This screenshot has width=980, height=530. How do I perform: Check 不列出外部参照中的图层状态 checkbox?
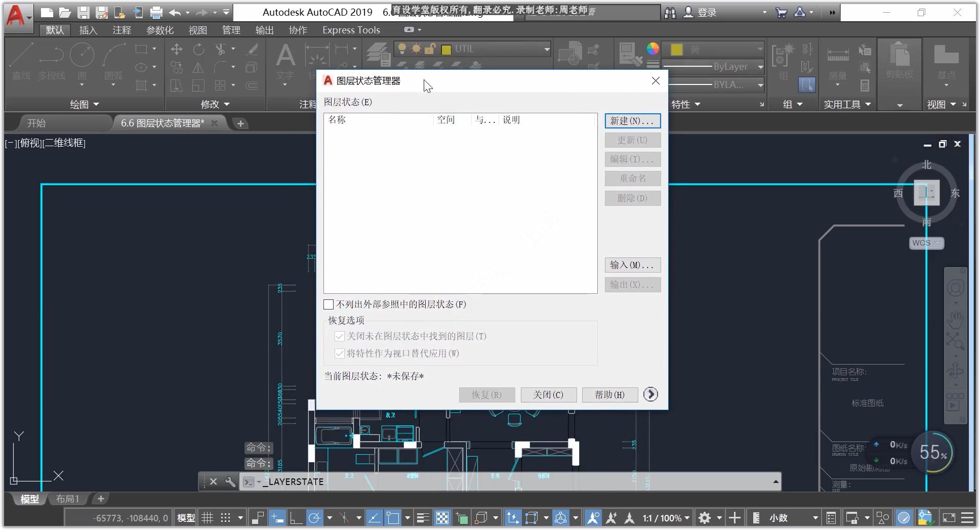click(x=329, y=304)
